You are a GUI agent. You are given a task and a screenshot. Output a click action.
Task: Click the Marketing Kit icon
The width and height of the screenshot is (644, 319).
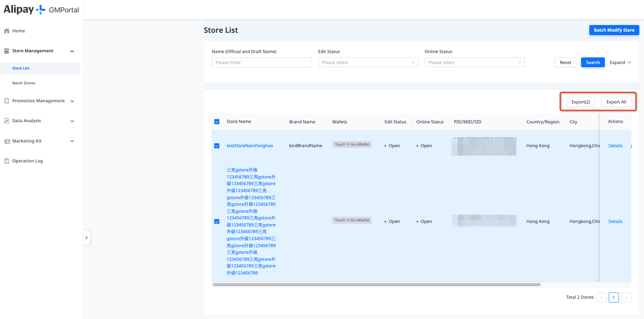pos(7,141)
